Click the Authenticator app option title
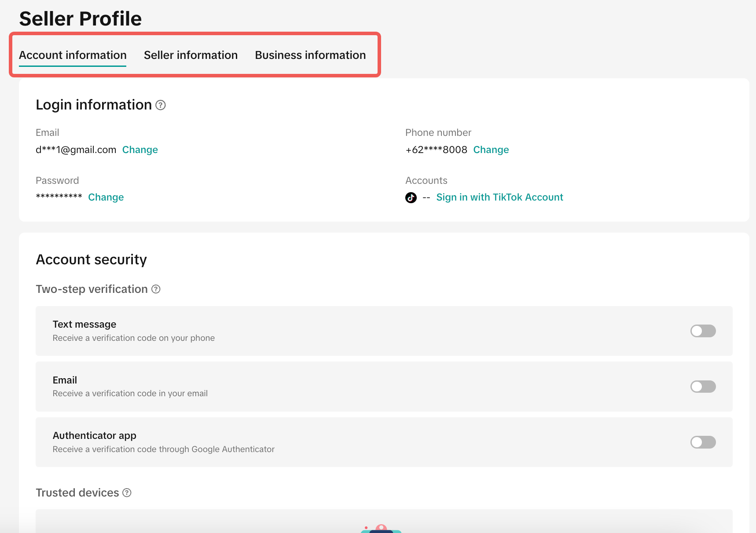 click(x=94, y=435)
